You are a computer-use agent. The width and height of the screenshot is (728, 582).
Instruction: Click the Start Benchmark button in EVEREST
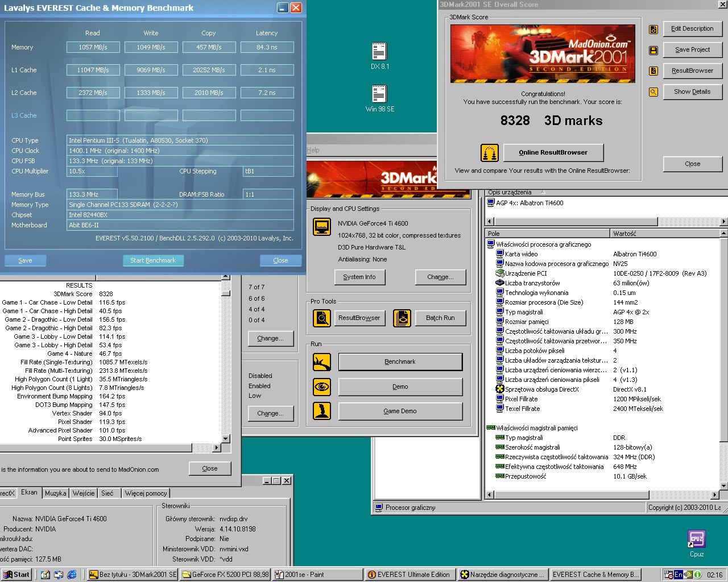tap(153, 260)
